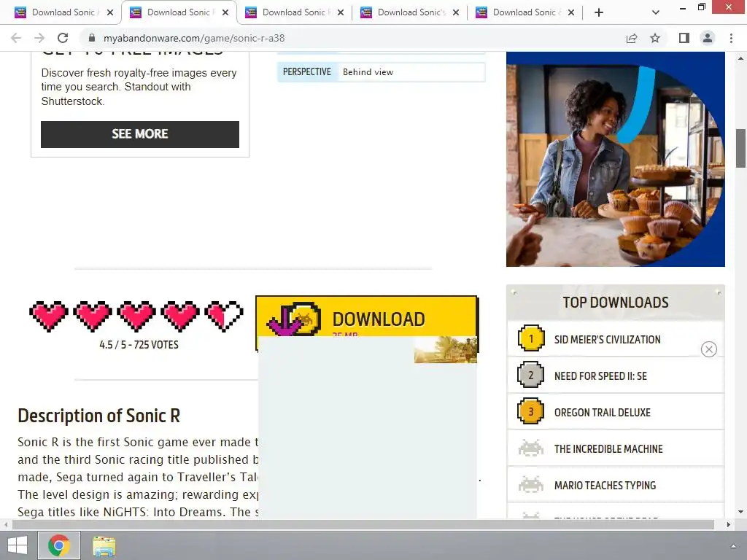The width and height of the screenshot is (747, 560).
Task: Click the yellow DOWNLOAD button
Action: click(367, 316)
